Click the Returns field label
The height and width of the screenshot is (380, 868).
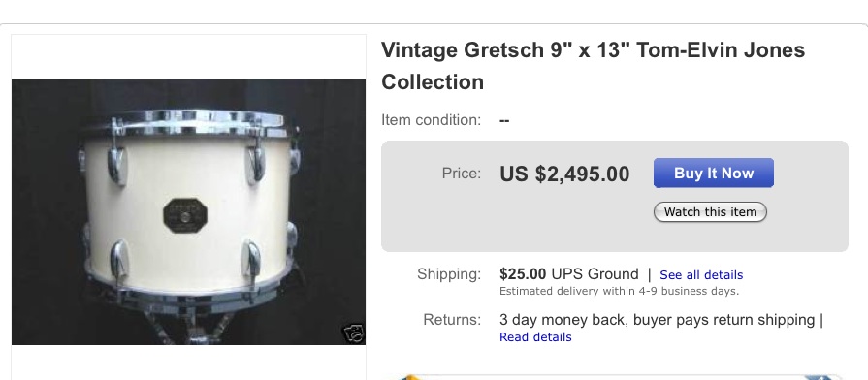[452, 320]
